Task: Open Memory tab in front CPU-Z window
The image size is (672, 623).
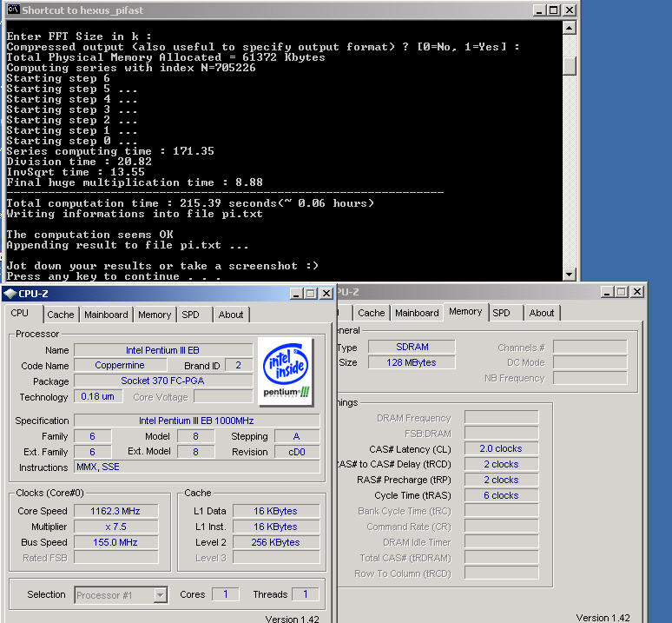Action: pos(155,315)
